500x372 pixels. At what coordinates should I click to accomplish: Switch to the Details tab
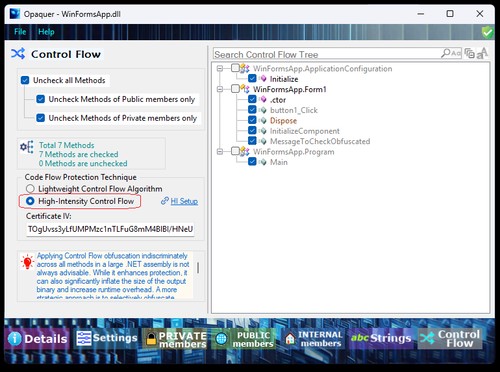coord(38,339)
